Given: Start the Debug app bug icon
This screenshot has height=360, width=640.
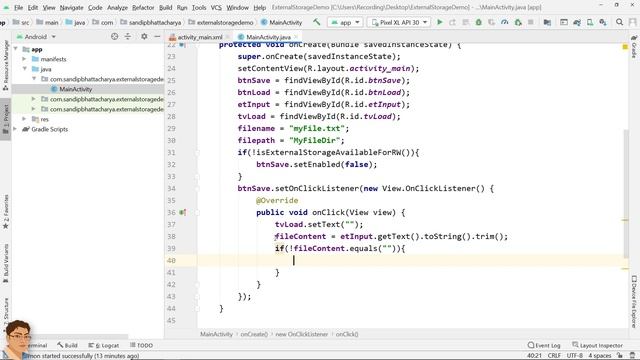Looking at the screenshot, I should click(x=478, y=22).
